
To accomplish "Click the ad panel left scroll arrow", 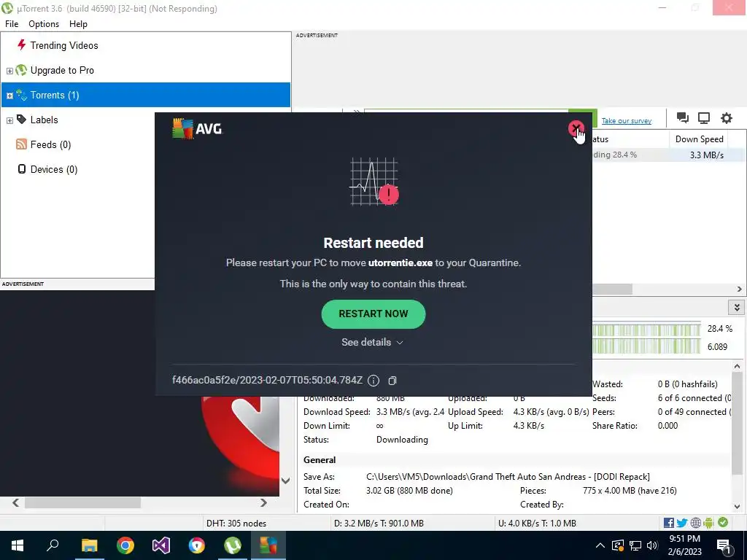I will click(16, 503).
